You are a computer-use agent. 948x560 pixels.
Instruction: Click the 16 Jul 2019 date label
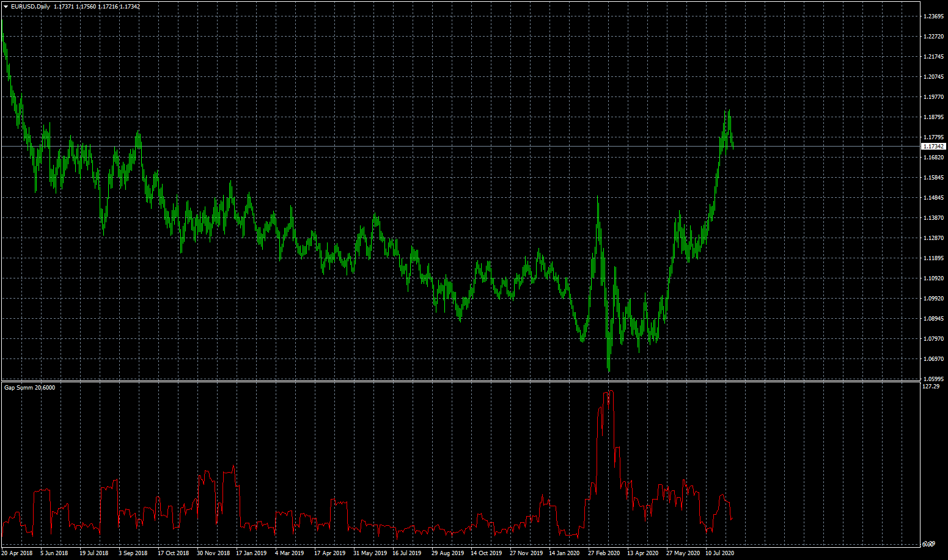click(x=407, y=553)
